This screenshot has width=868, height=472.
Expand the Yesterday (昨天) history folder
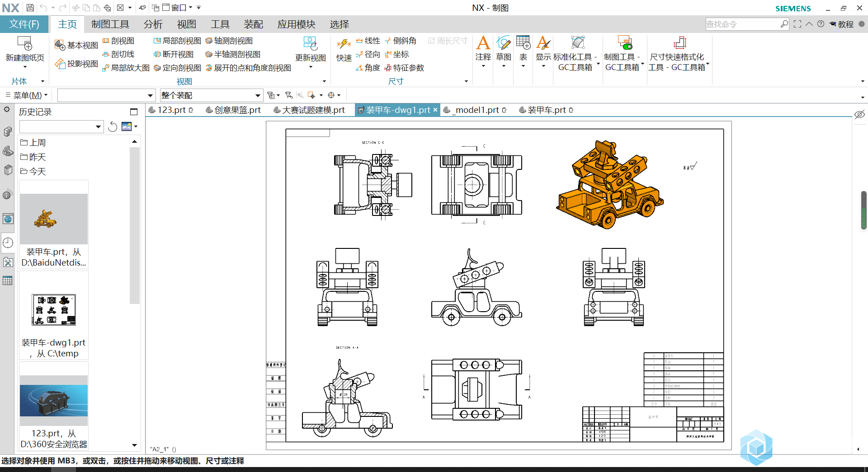coord(33,157)
